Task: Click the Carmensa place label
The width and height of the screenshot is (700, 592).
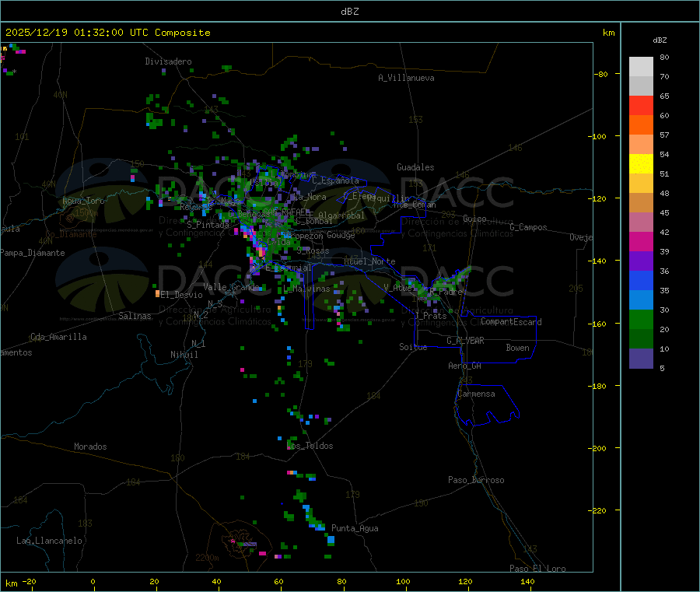Action: tap(476, 394)
